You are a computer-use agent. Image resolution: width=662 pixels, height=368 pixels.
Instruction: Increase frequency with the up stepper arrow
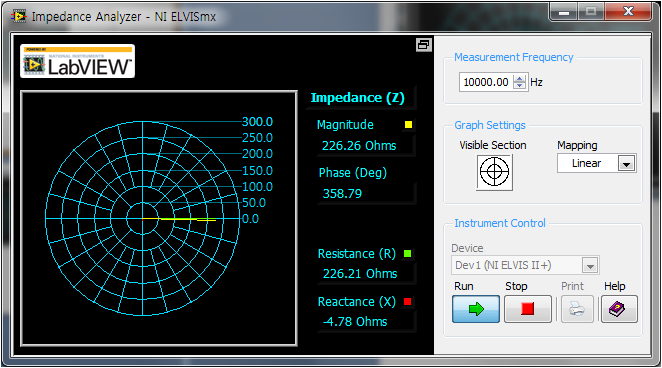(519, 78)
